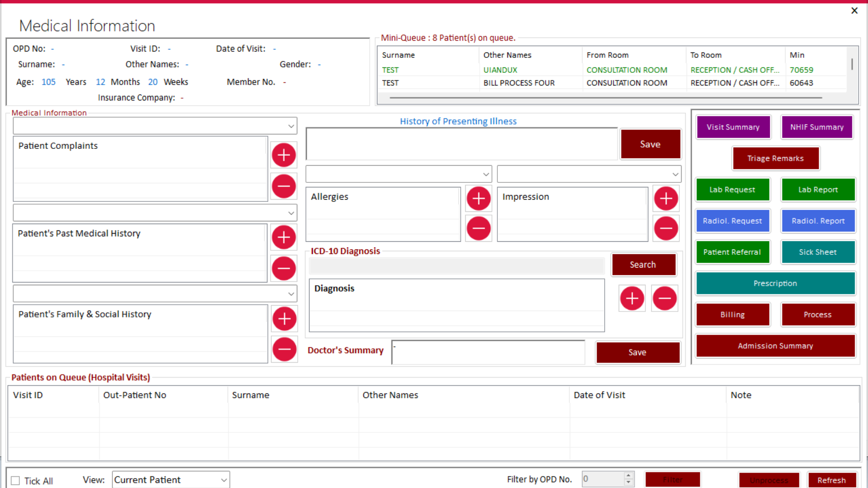
Task: Increase the Filter by OPD No. value
Action: coord(628,476)
